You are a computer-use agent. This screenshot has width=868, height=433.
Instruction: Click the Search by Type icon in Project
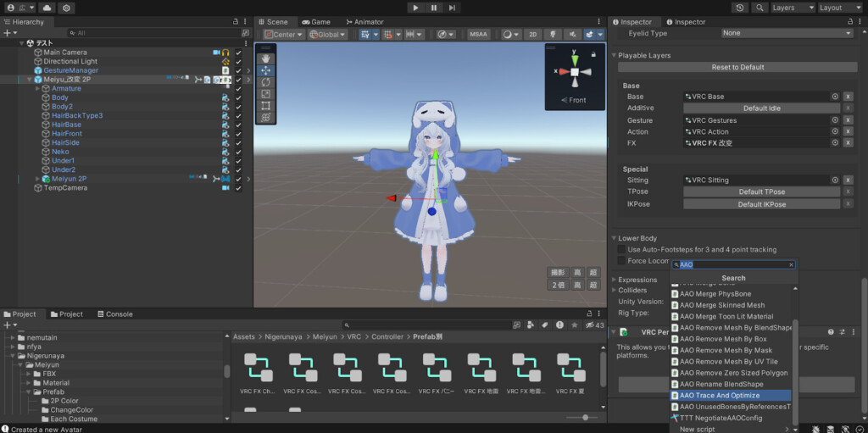tap(531, 325)
